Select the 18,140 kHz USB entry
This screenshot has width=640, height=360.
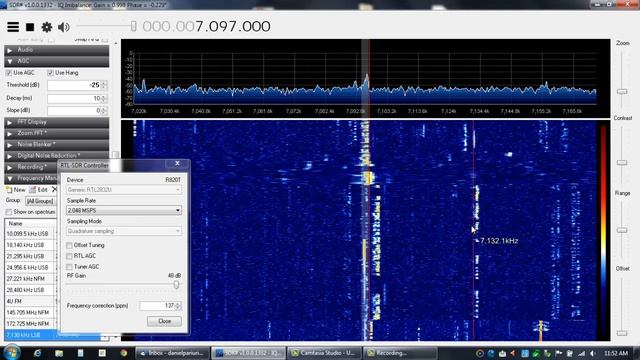pyautogui.click(x=31, y=245)
